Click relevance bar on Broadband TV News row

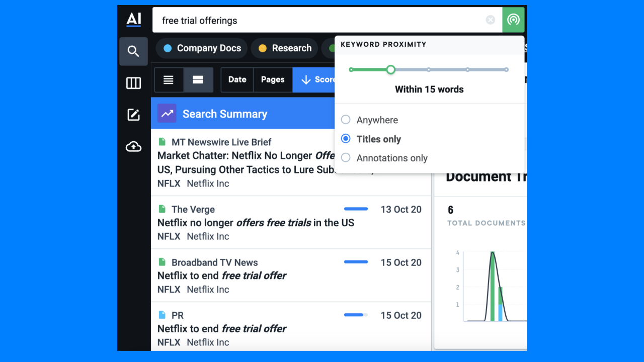click(356, 262)
